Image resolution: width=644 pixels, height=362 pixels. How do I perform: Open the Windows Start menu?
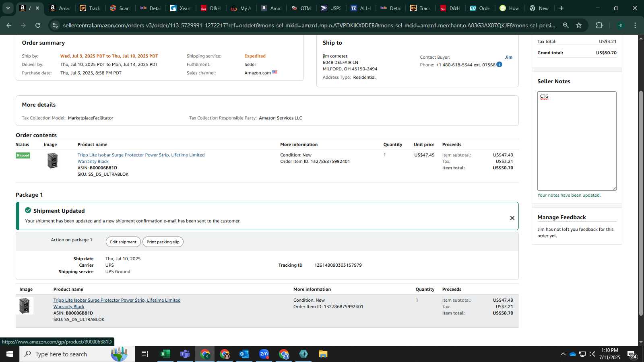tap(10, 354)
